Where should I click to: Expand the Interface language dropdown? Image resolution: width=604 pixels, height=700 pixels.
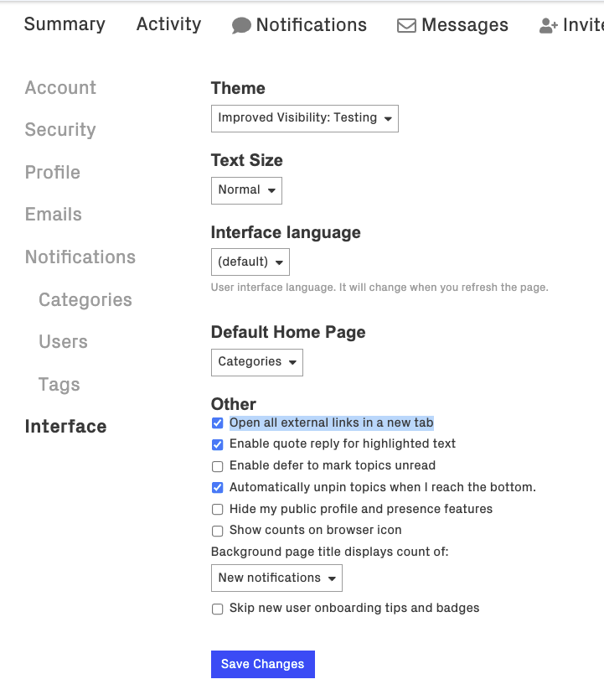tap(250, 262)
